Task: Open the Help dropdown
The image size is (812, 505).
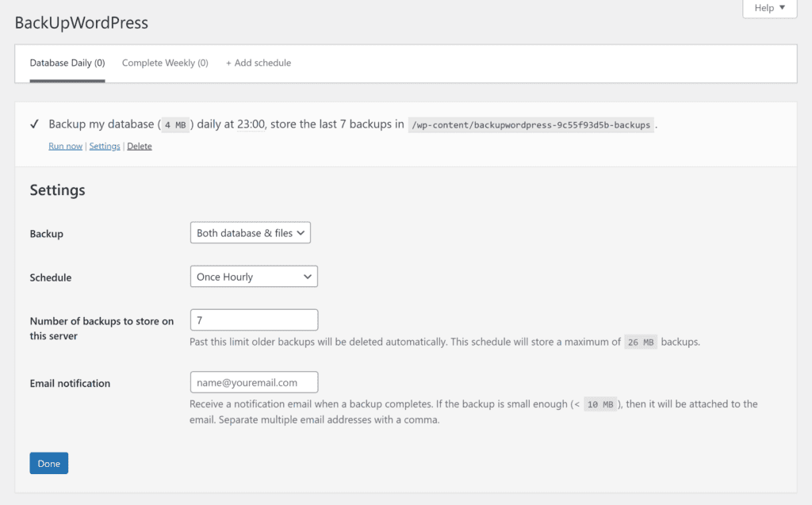Action: pyautogui.click(x=769, y=8)
